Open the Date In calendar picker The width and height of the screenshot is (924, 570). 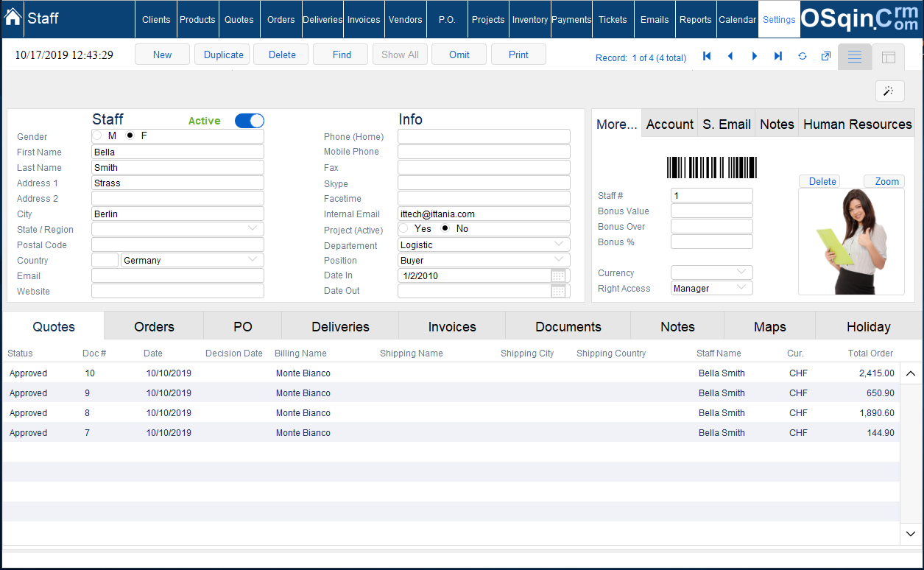[559, 275]
